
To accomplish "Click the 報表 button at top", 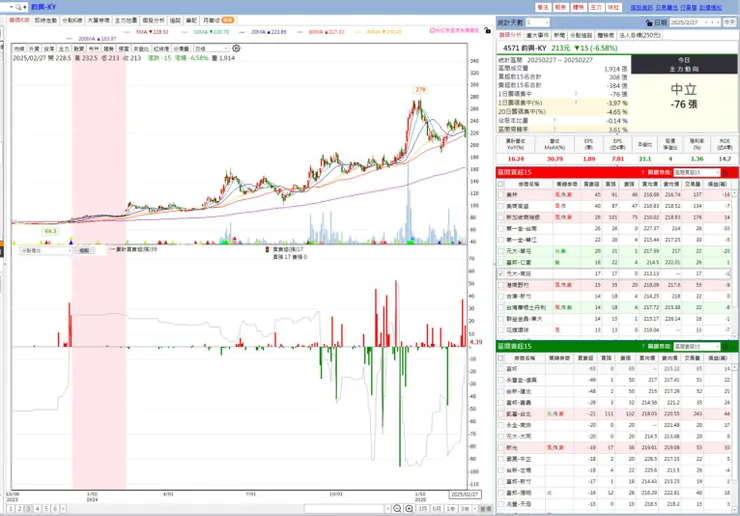I will tap(560, 8).
